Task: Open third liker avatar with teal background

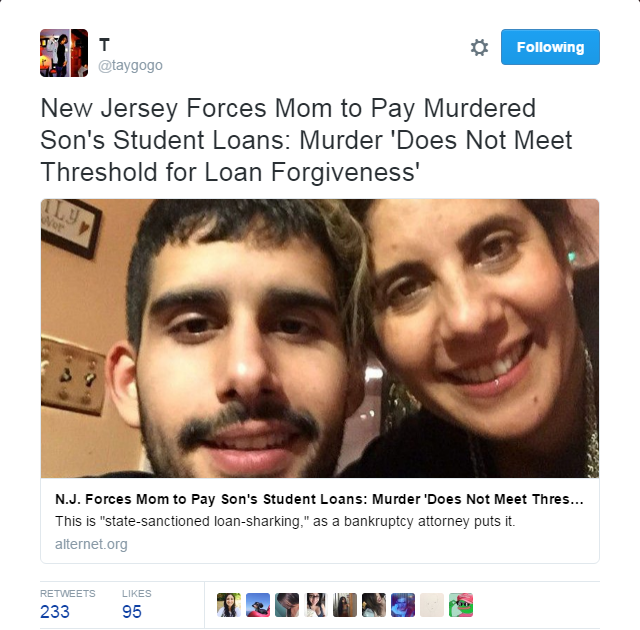Action: coord(287,605)
